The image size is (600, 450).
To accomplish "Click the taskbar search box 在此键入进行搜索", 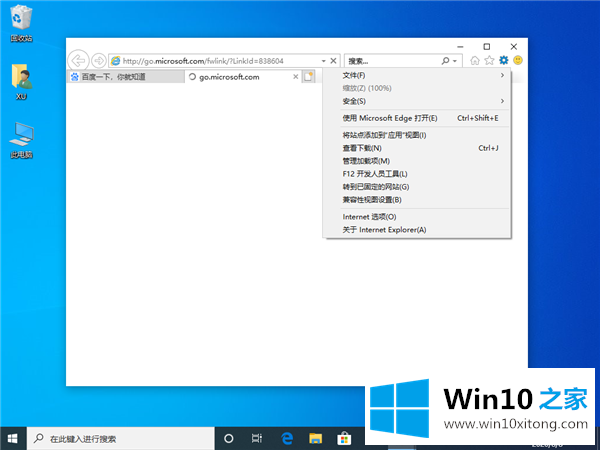I will [121, 439].
